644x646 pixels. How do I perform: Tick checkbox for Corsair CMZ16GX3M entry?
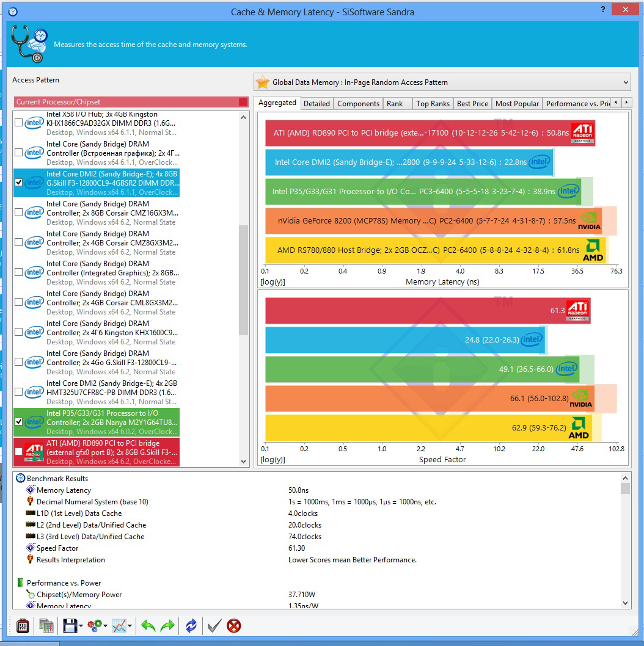(x=18, y=212)
